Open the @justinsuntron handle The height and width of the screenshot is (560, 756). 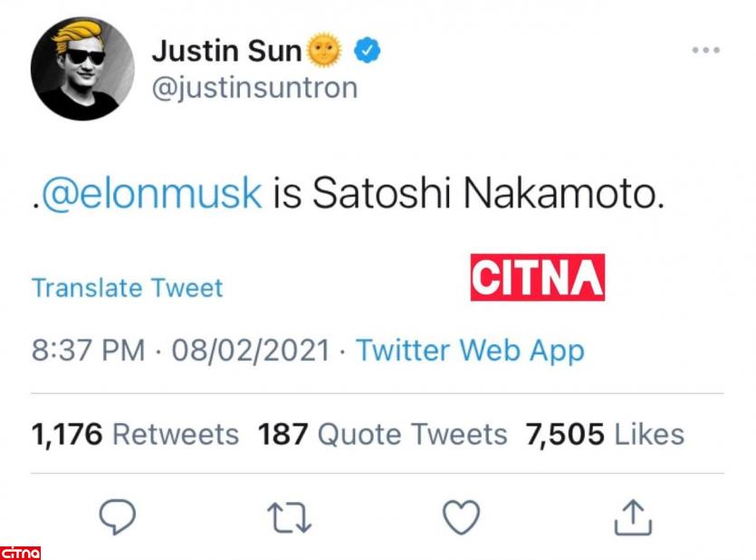pyautogui.click(x=254, y=88)
